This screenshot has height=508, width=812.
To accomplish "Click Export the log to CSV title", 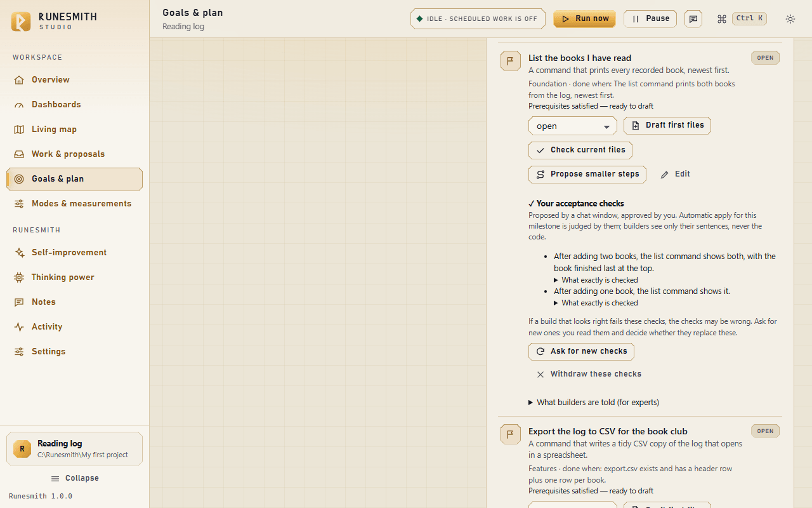I will click(x=608, y=432).
